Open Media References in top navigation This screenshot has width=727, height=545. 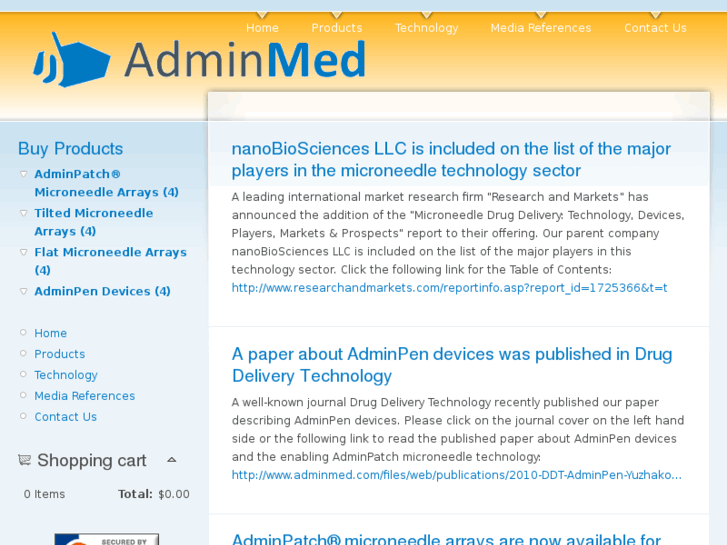(541, 28)
